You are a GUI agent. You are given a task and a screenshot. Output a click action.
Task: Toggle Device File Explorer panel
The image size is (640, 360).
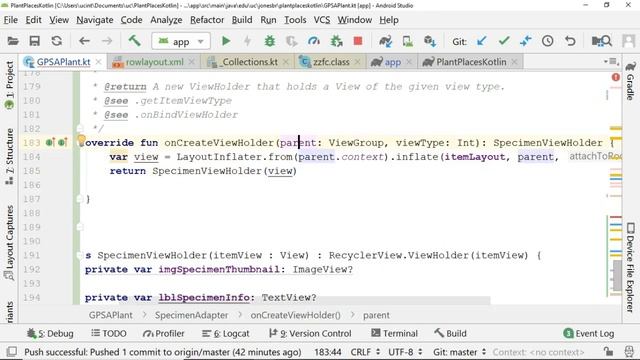631,267
